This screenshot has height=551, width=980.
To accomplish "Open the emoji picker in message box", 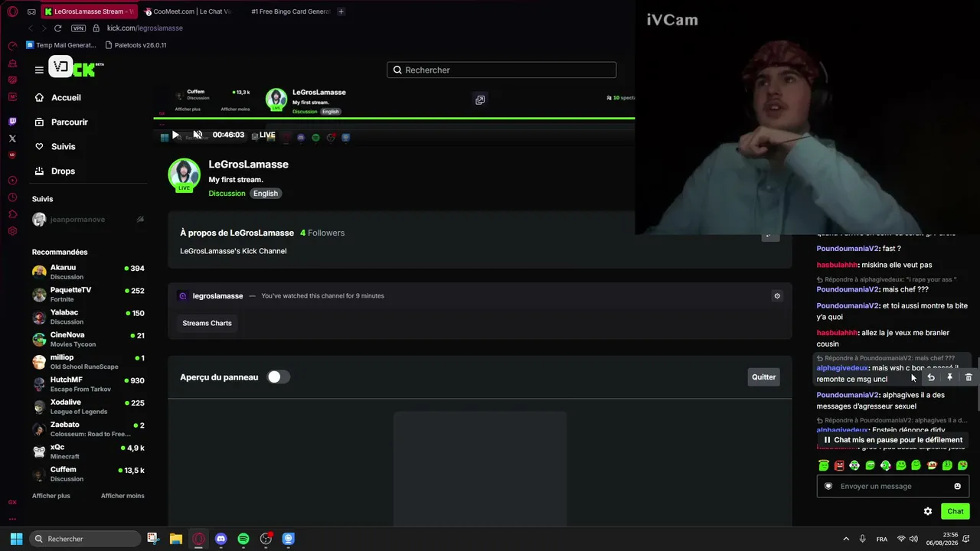I will pyautogui.click(x=957, y=486).
